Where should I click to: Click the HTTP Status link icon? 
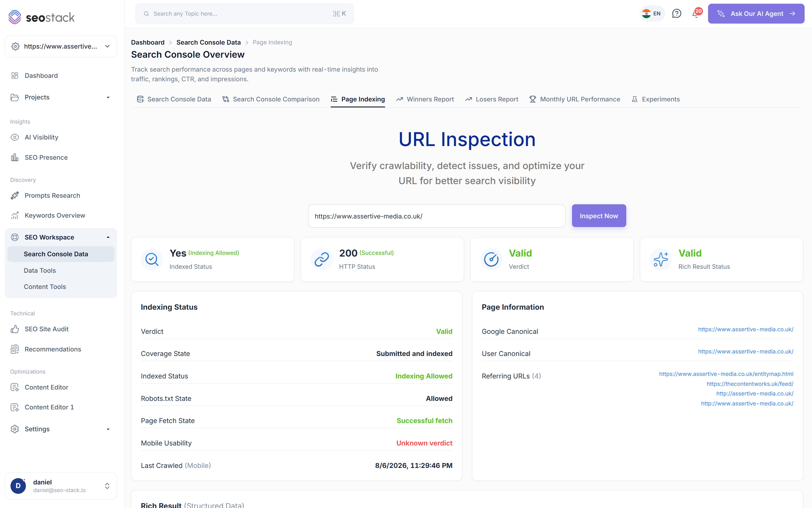tap(322, 259)
